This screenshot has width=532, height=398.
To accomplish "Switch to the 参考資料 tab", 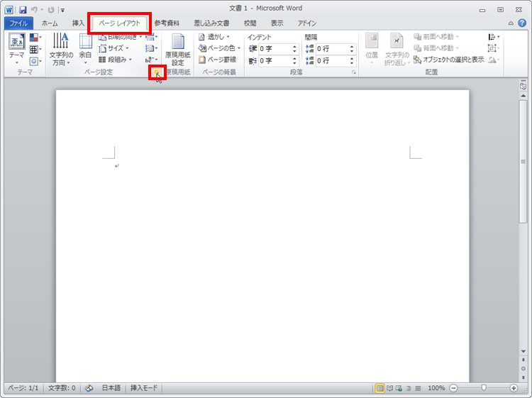I will [x=167, y=23].
